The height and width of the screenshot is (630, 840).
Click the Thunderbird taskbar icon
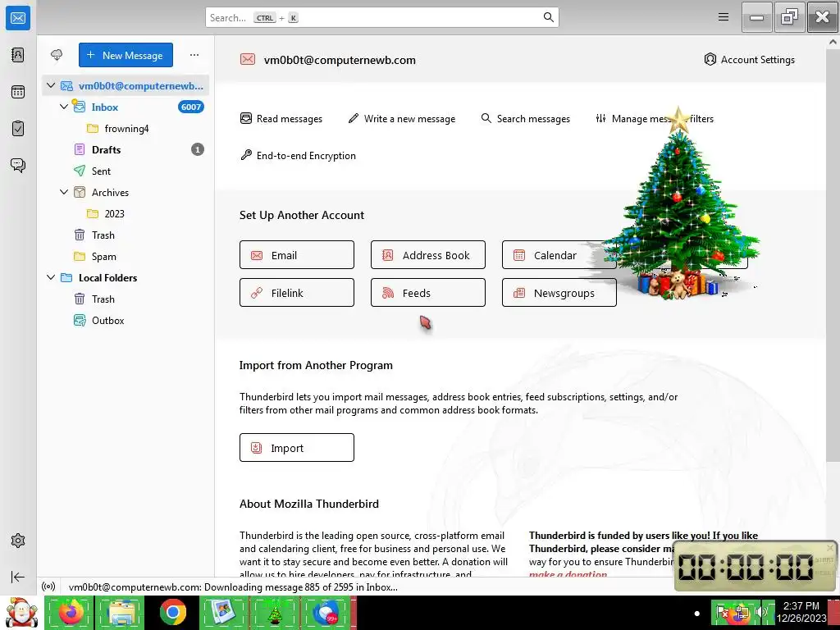pos(325,612)
